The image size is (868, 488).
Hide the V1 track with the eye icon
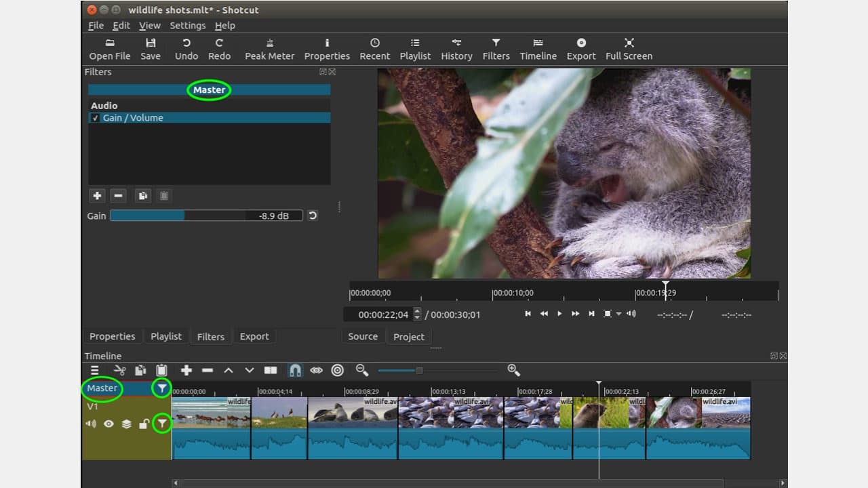point(108,424)
